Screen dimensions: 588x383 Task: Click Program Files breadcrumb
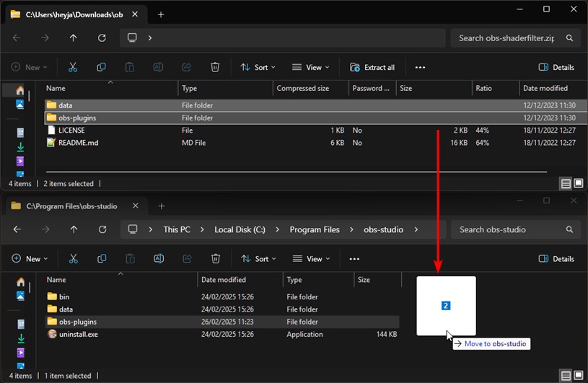click(x=315, y=229)
